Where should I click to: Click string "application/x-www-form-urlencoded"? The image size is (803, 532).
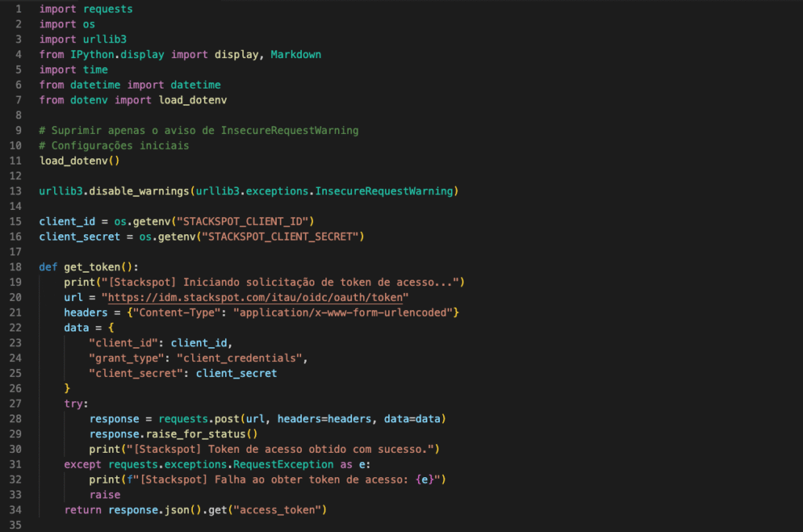click(x=343, y=313)
